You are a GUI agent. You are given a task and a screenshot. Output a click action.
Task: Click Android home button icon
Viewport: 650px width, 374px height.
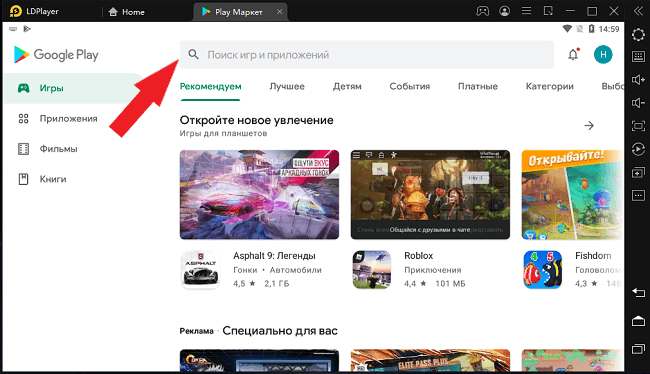[x=638, y=321]
